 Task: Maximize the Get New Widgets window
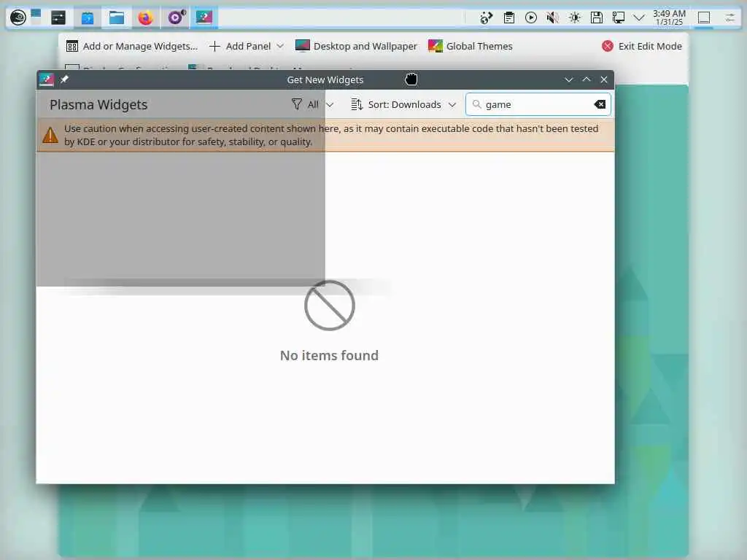pyautogui.click(x=587, y=79)
